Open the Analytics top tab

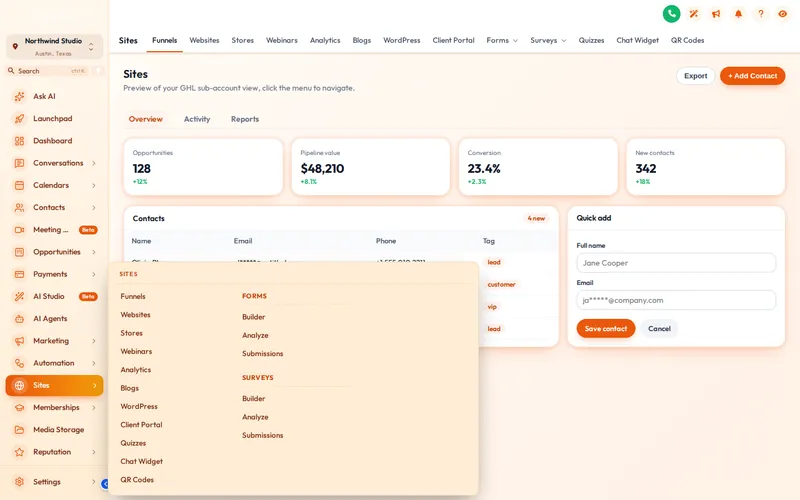[x=325, y=40]
